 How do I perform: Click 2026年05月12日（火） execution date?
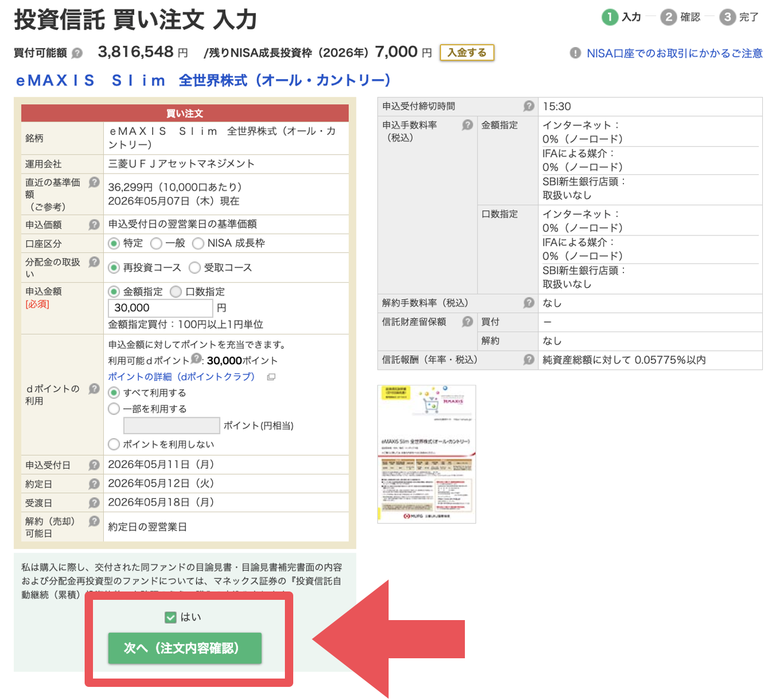pyautogui.click(x=161, y=484)
